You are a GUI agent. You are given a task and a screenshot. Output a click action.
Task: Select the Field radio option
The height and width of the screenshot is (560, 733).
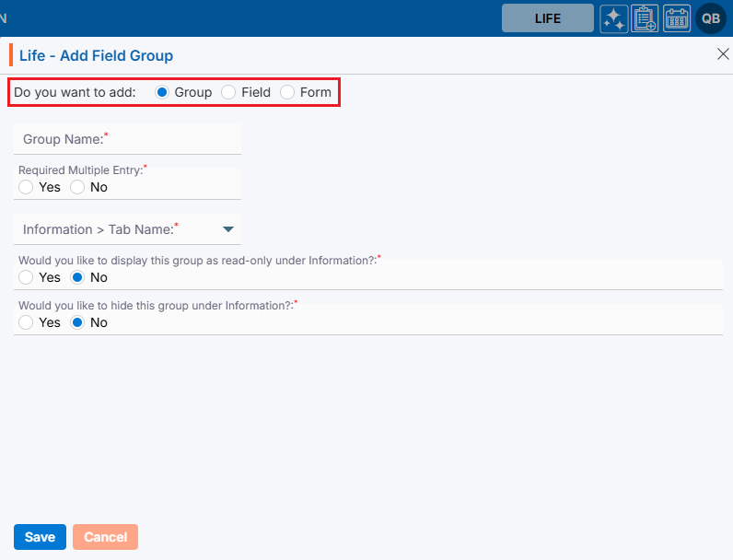pyautogui.click(x=228, y=92)
